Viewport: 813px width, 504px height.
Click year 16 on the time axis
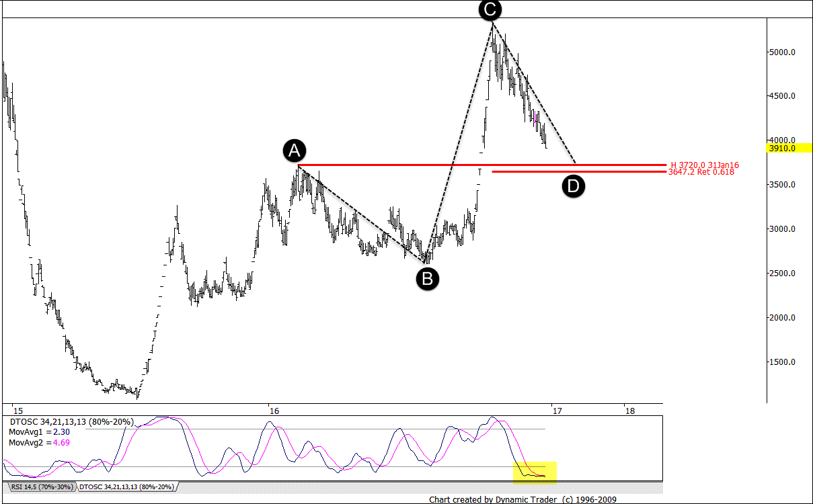[x=272, y=410]
